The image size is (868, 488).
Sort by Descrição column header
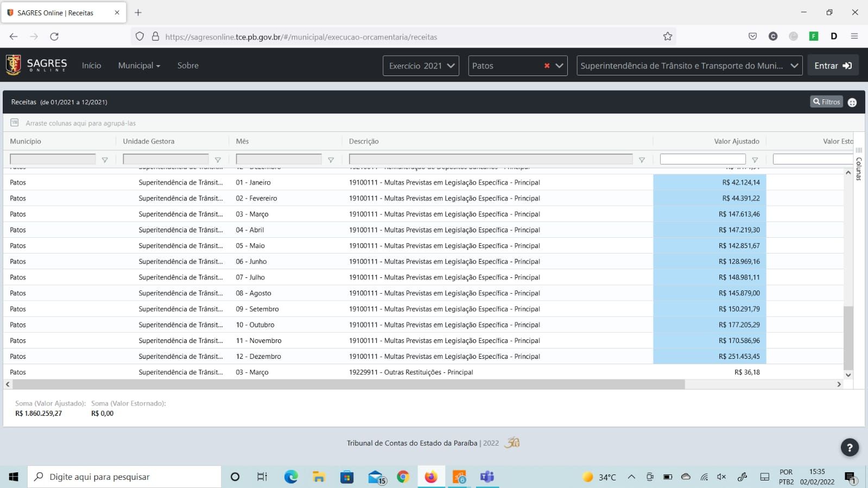tap(364, 141)
